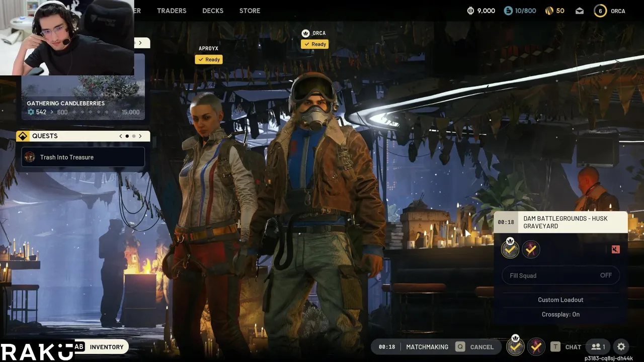Click ORCA's Ready status badge

315,44
